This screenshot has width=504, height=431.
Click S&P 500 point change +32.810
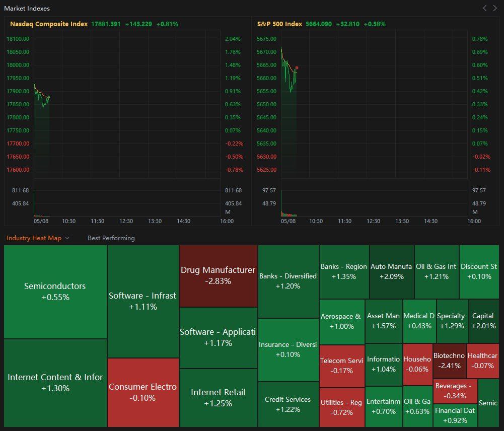pyautogui.click(x=348, y=24)
